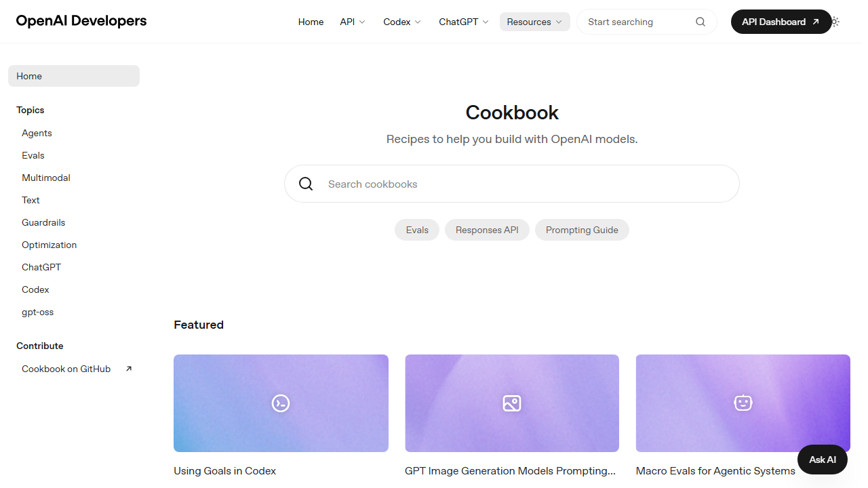Click the magnifier icon in Search cookbooks field
868x488 pixels.
tap(306, 184)
